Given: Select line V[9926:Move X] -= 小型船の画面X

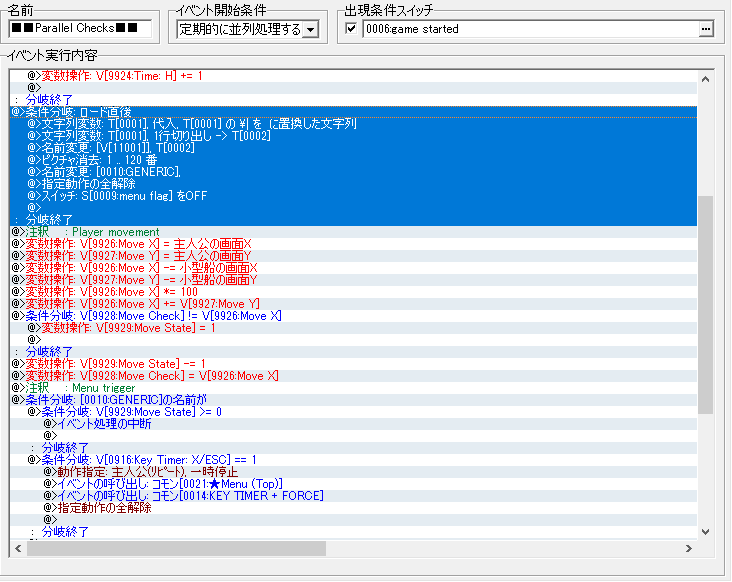Looking at the screenshot, I should 353,268.
